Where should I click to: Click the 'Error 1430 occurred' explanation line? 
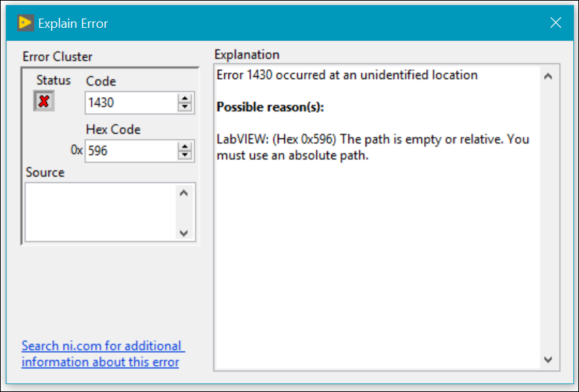pos(347,75)
